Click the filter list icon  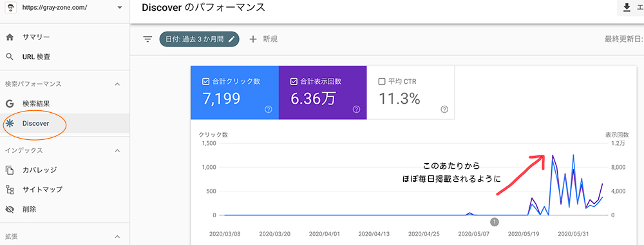pyautogui.click(x=147, y=39)
